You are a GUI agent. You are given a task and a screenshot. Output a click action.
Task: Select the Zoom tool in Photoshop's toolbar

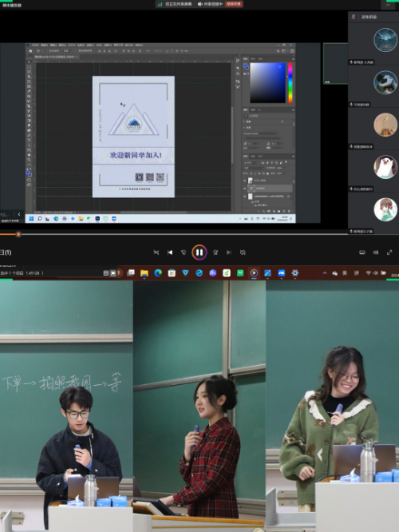[29, 160]
